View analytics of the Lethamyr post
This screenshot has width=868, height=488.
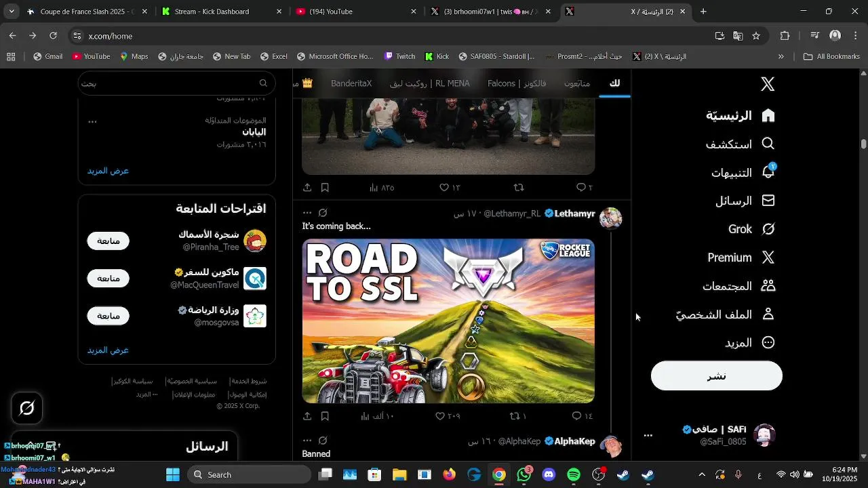tap(377, 416)
